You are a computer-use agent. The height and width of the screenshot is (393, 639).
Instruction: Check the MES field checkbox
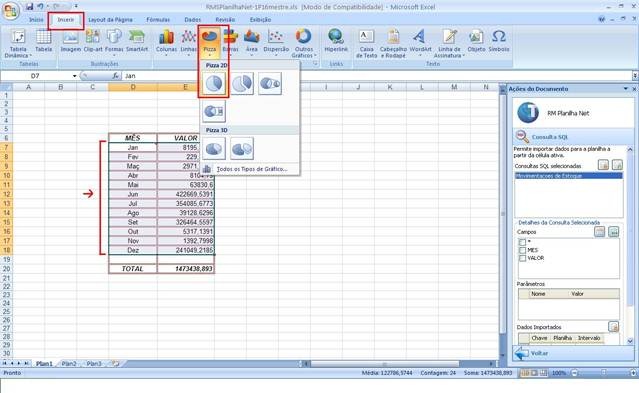point(522,250)
